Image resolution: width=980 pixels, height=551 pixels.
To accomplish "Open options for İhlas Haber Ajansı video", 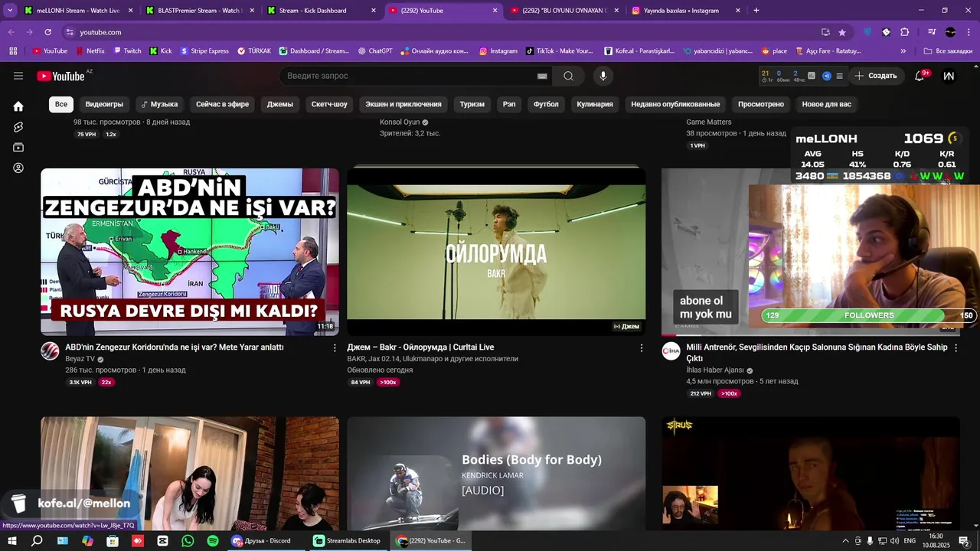I will tap(955, 347).
